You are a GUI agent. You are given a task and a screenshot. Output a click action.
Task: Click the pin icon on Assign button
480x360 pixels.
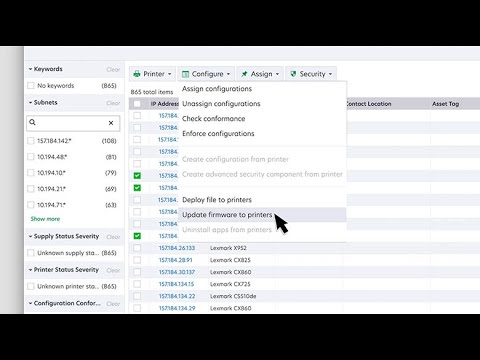[x=244, y=74]
